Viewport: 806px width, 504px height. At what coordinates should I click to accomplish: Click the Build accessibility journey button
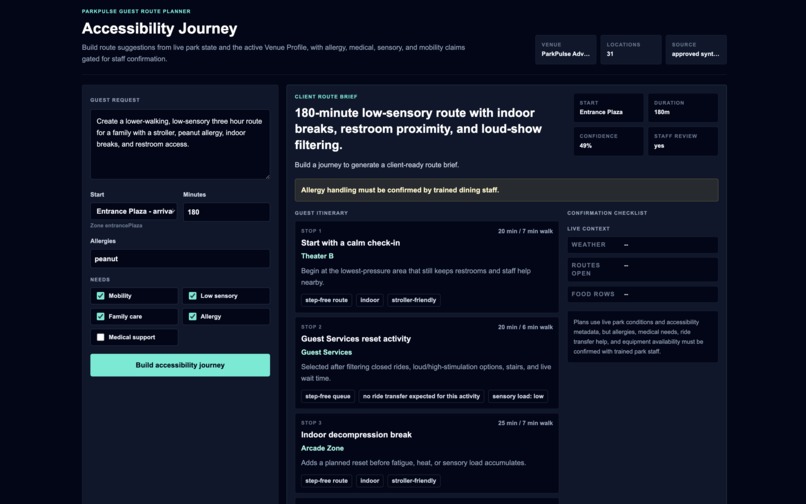coord(180,365)
